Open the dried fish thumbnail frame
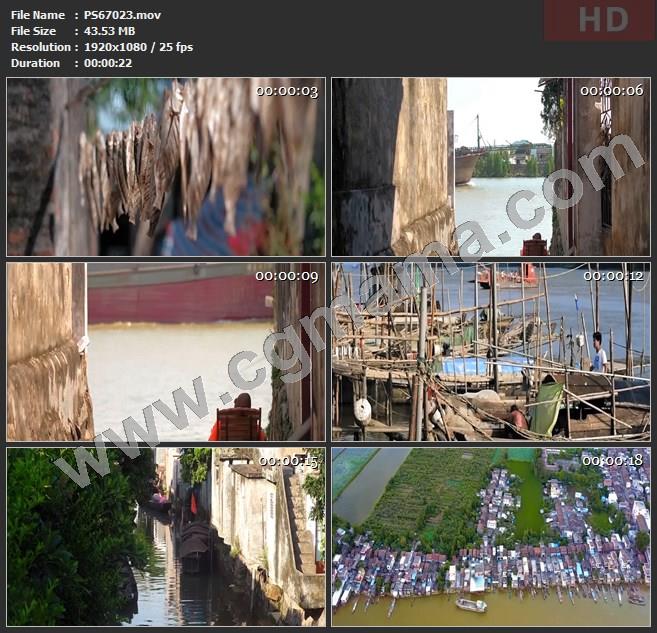This screenshot has width=657, height=633. click(165, 167)
